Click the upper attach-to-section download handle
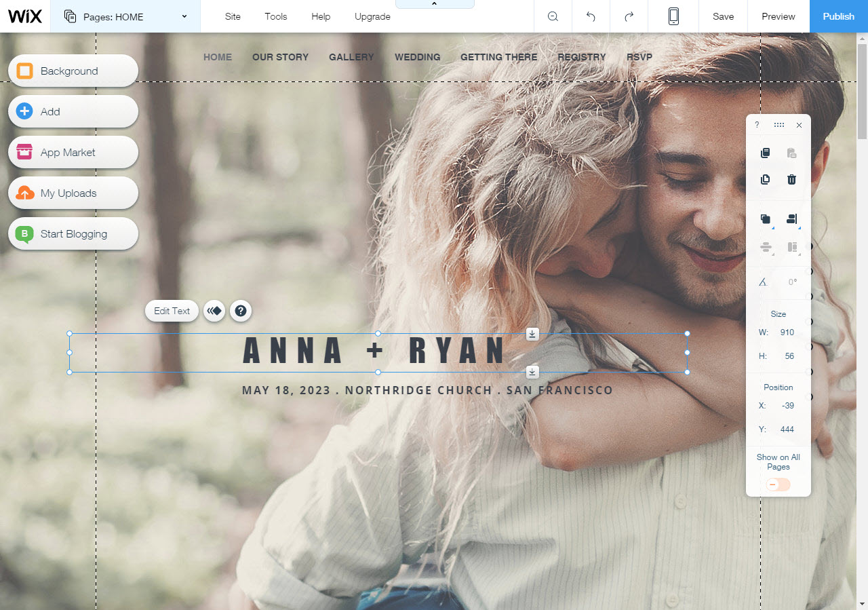868x610 pixels. tap(532, 333)
